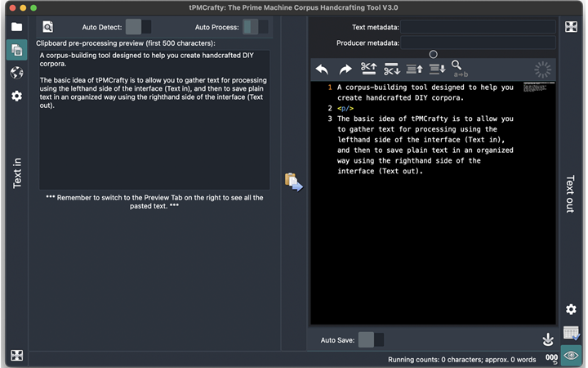Click the expand arrows icon above Text out
Image resolution: width=588 pixels, height=368 pixels.
[571, 27]
